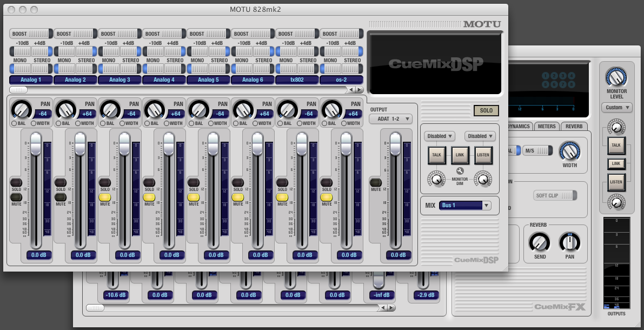Click the back window horizontal scrollbar thumb
644x330 pixels.
point(95,307)
